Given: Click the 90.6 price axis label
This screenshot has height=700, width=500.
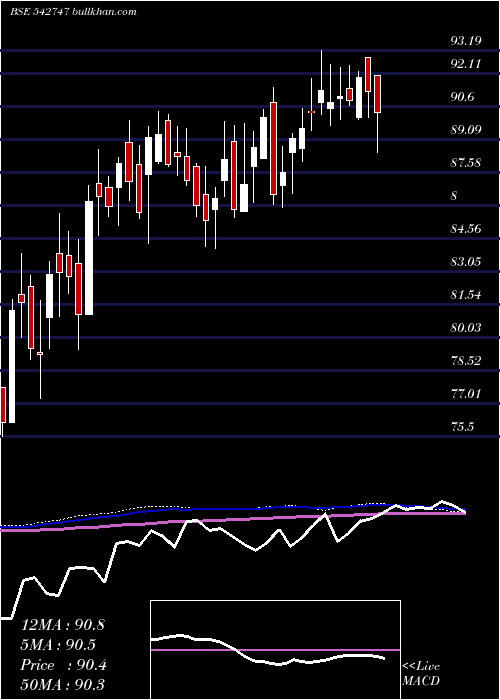Looking at the screenshot, I should click(x=462, y=97).
